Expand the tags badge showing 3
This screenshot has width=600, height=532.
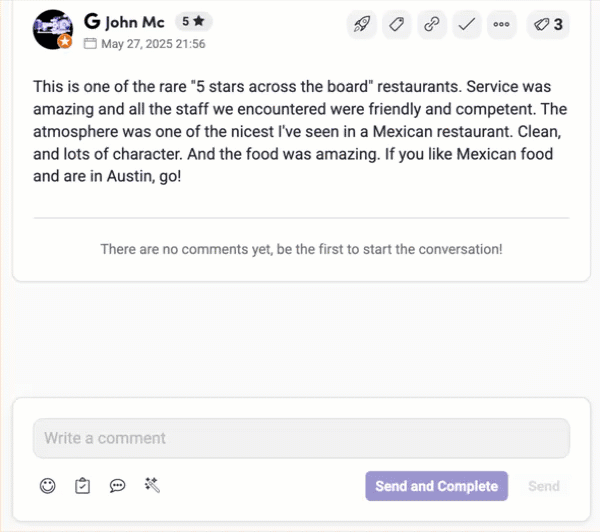[x=548, y=24]
